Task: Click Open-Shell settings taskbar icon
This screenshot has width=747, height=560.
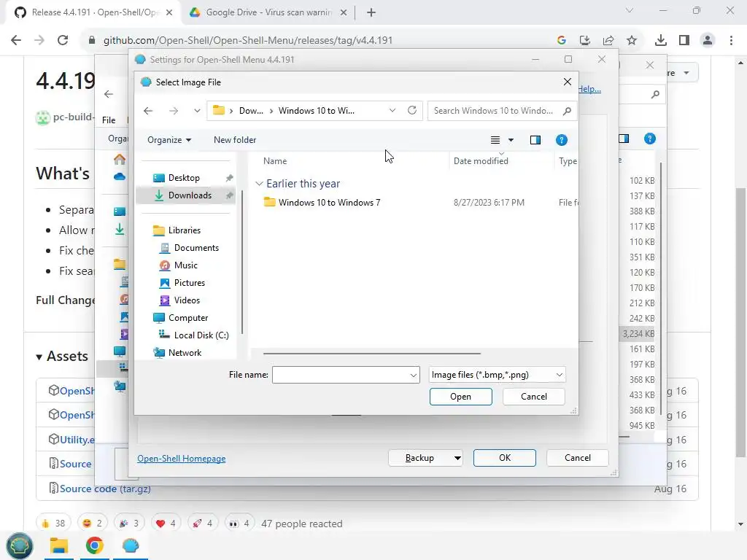Action: click(x=130, y=545)
